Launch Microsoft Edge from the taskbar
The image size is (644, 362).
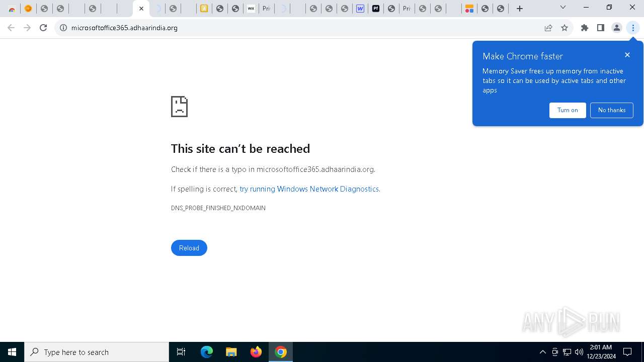coord(207,352)
